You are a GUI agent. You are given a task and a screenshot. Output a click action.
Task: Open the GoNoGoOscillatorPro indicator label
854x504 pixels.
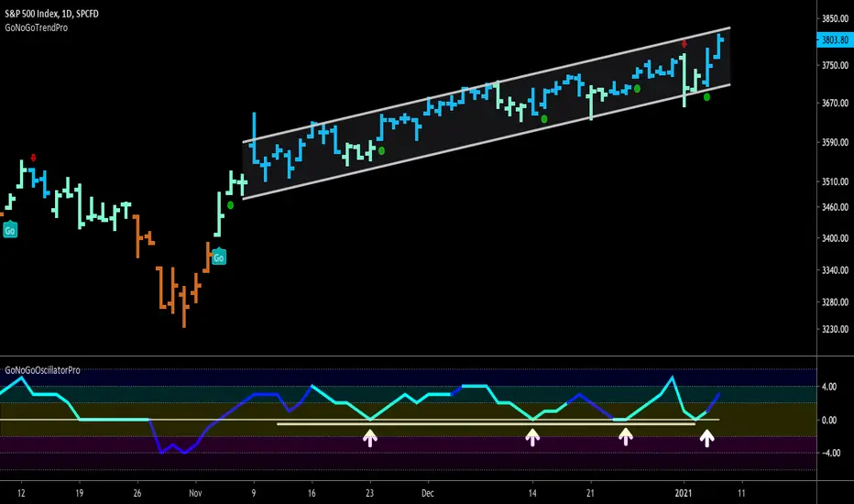[42, 370]
